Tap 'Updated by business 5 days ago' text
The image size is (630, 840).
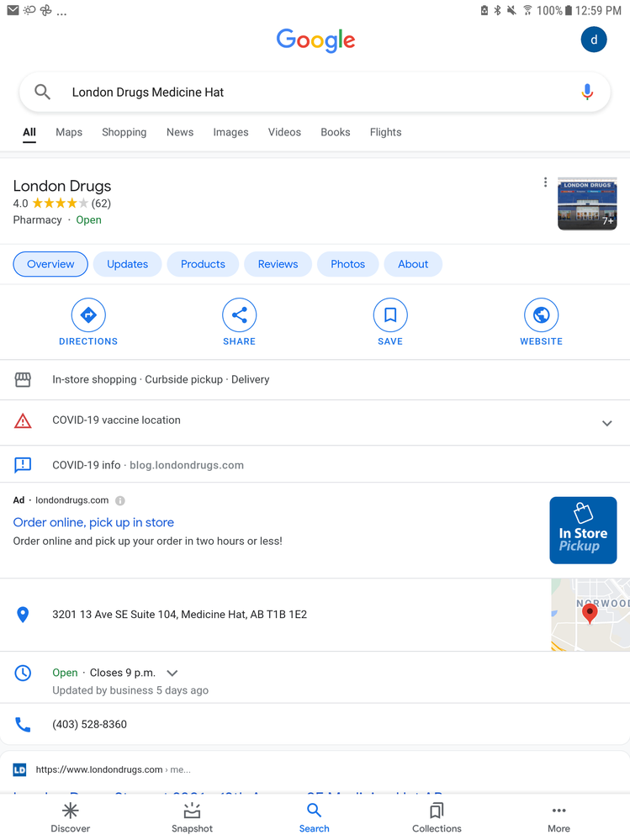[x=130, y=690]
